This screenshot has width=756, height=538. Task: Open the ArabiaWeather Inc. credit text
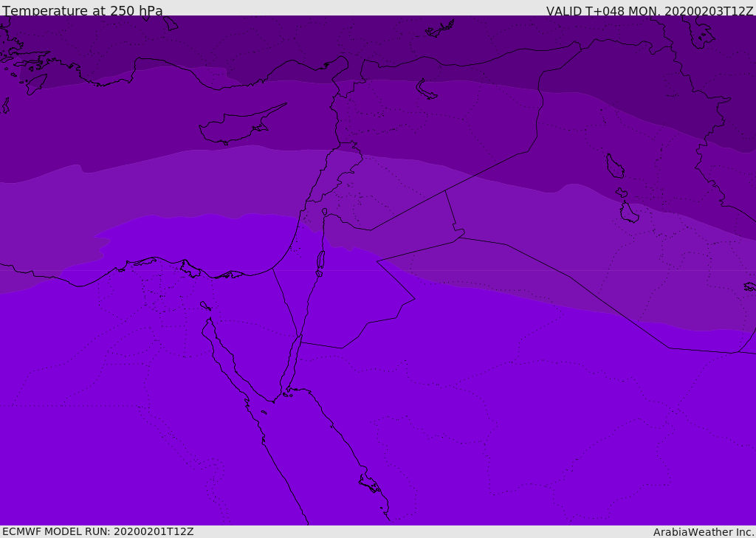click(704, 531)
